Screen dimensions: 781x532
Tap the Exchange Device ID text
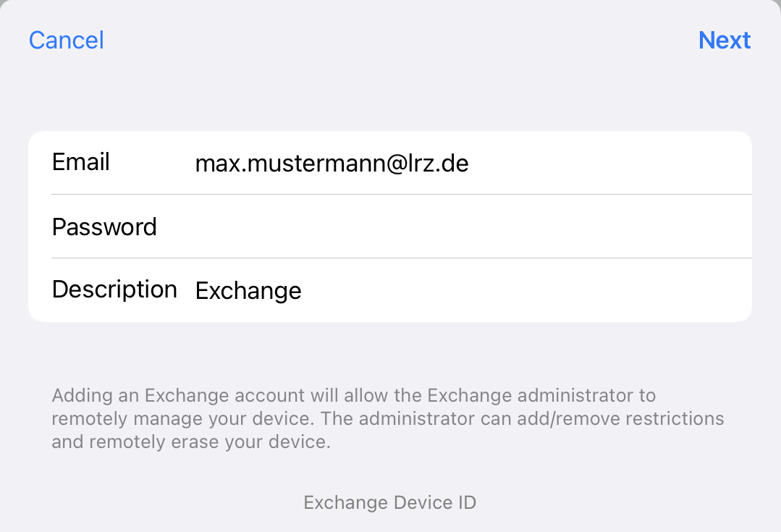click(389, 502)
